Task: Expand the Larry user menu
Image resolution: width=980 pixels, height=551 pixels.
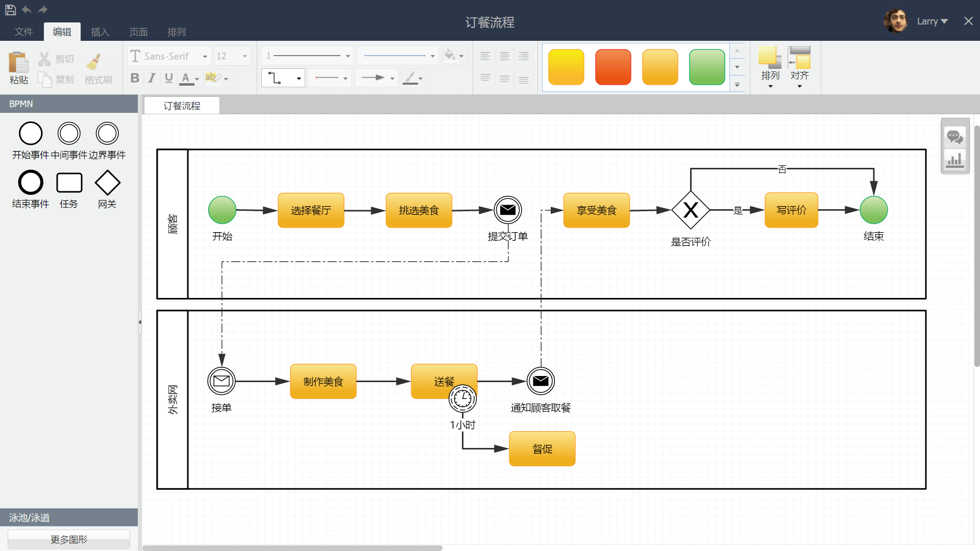Action: (x=932, y=21)
